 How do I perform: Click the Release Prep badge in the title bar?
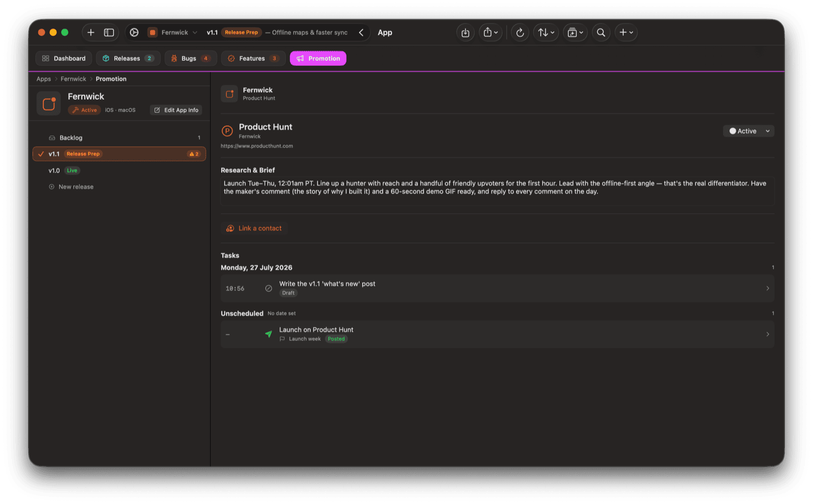(241, 33)
